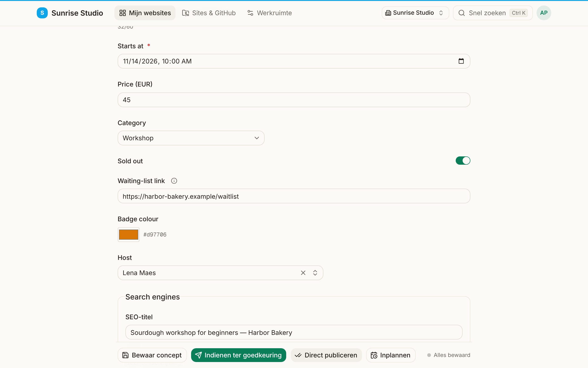This screenshot has height=368, width=588.
Task: Open the Badge colour orange swatch
Action: click(x=129, y=235)
